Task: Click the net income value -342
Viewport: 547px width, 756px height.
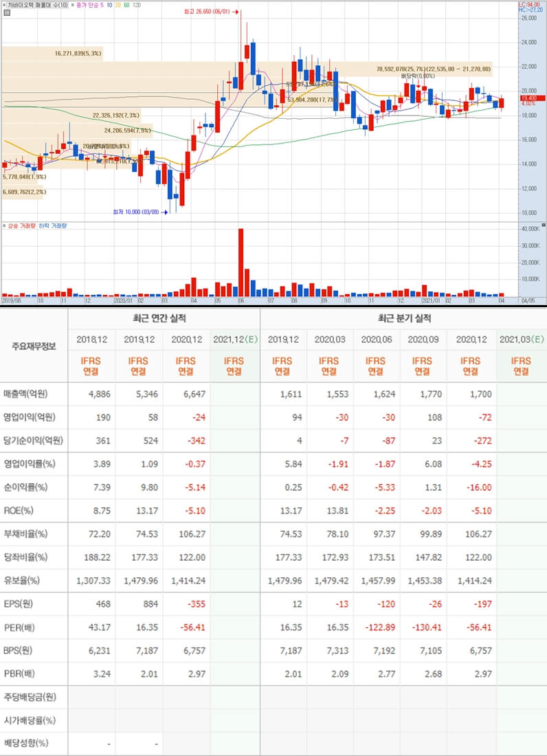Action: [x=196, y=440]
